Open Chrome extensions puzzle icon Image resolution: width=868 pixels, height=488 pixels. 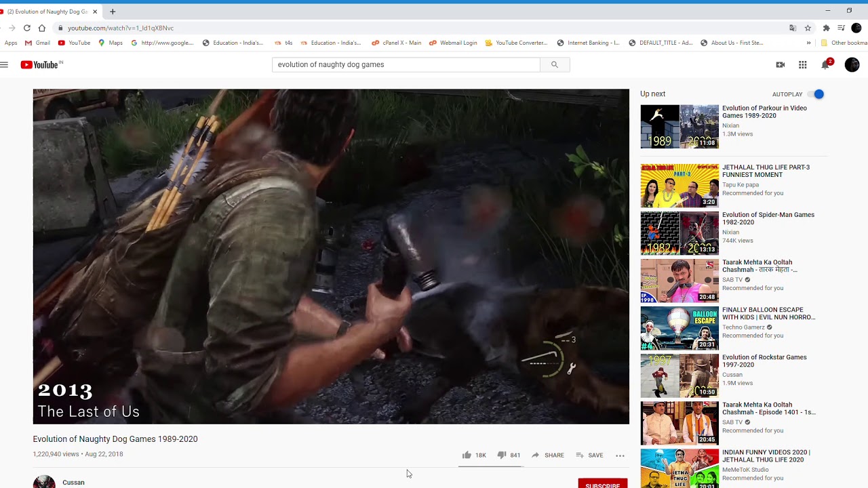tap(826, 28)
